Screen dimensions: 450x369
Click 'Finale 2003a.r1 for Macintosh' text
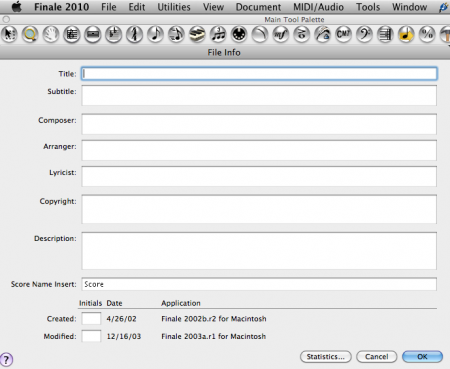214,336
